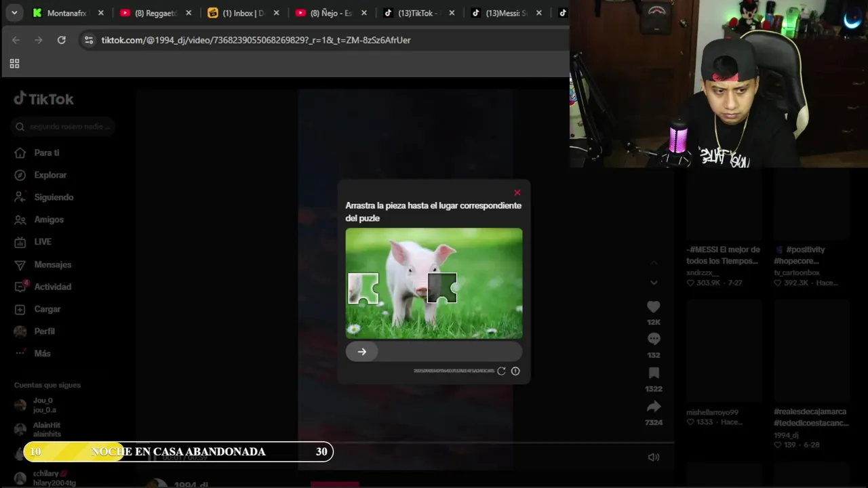The image size is (868, 488).
Task: Close the (8) Reggaeton tab
Action: (189, 13)
